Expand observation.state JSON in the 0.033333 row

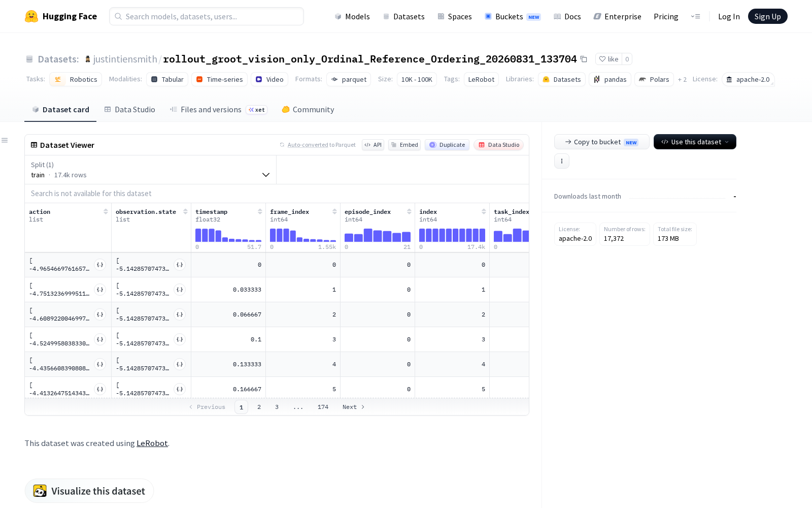click(180, 290)
